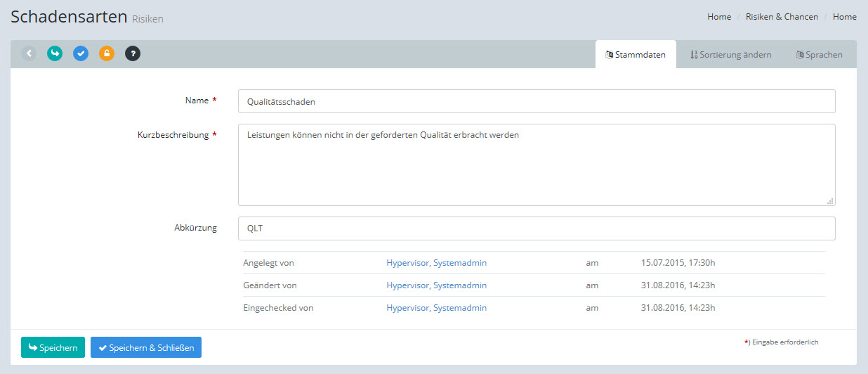
Task: Click the gray back arrow icon
Action: 29,53
